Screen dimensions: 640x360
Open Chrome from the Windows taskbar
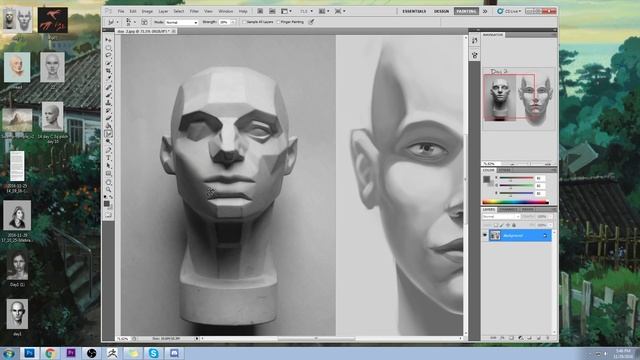50,353
